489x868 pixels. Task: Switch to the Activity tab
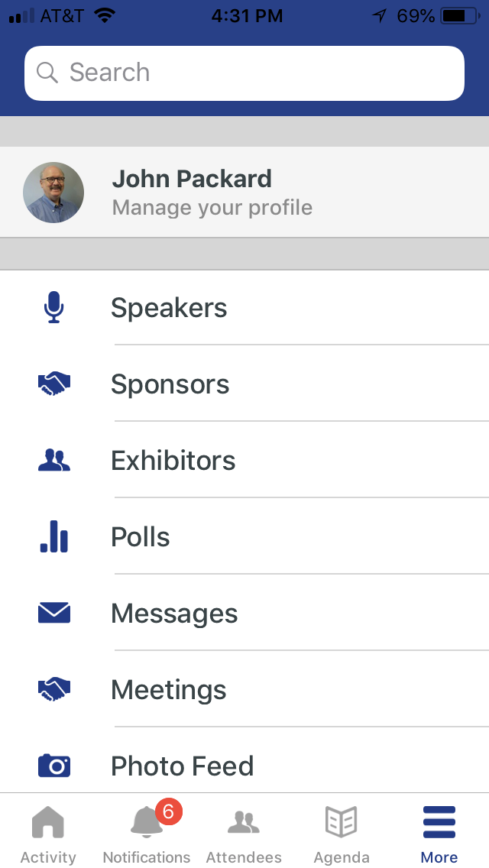tap(48, 834)
